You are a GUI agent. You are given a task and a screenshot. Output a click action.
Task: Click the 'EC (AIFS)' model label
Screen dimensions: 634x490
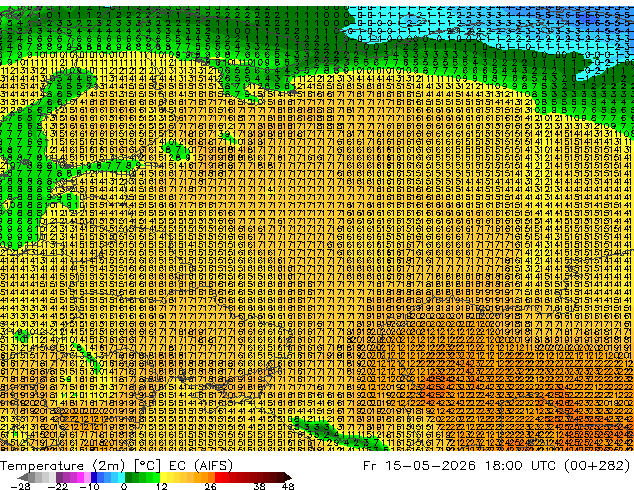pos(201,466)
